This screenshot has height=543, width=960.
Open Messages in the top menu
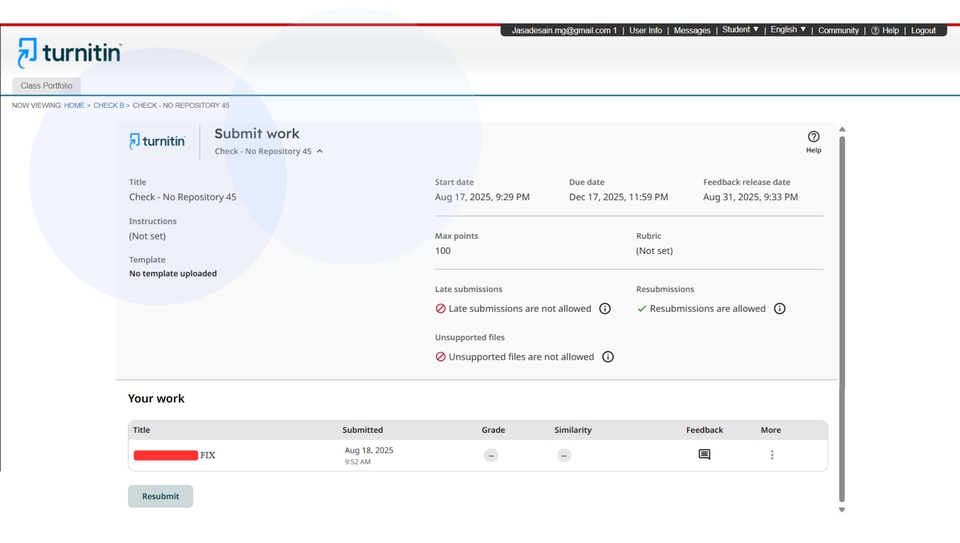point(692,30)
